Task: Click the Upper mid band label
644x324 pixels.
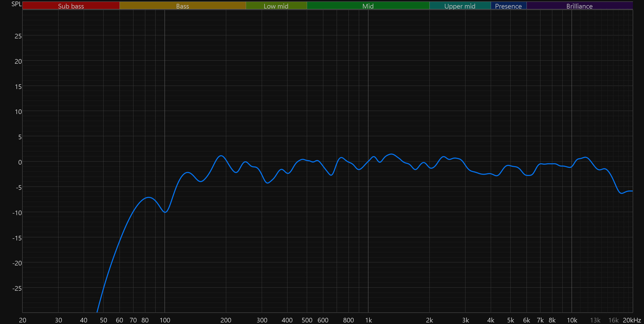Action: point(460,6)
